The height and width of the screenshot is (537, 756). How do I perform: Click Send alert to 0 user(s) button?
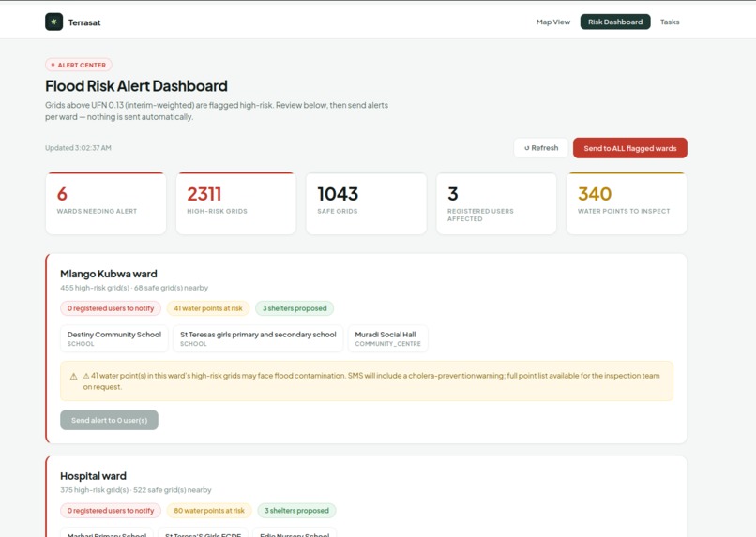(109, 420)
